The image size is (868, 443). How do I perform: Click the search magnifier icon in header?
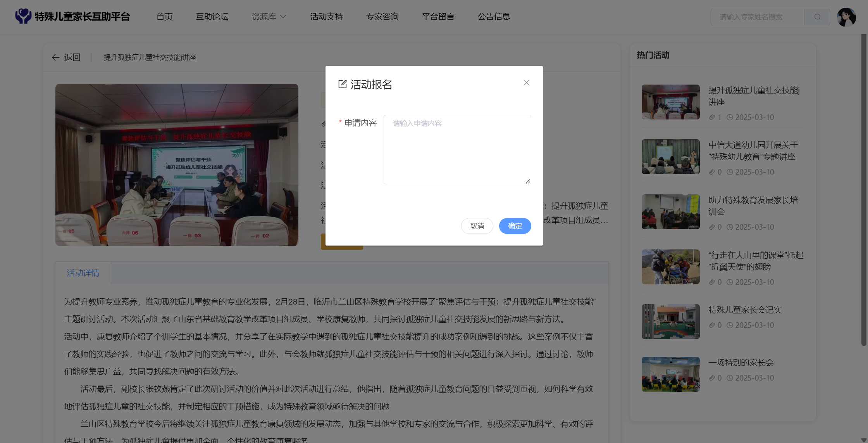pyautogui.click(x=817, y=17)
